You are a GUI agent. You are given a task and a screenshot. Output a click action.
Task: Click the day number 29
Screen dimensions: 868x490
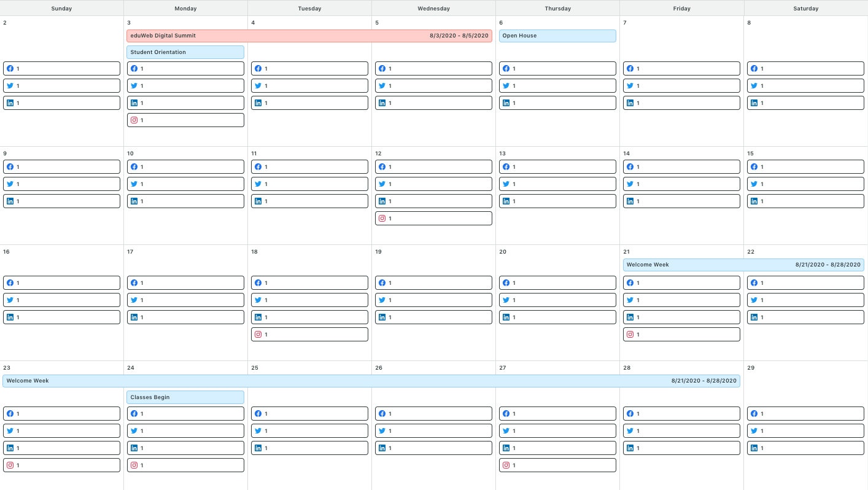tap(751, 368)
